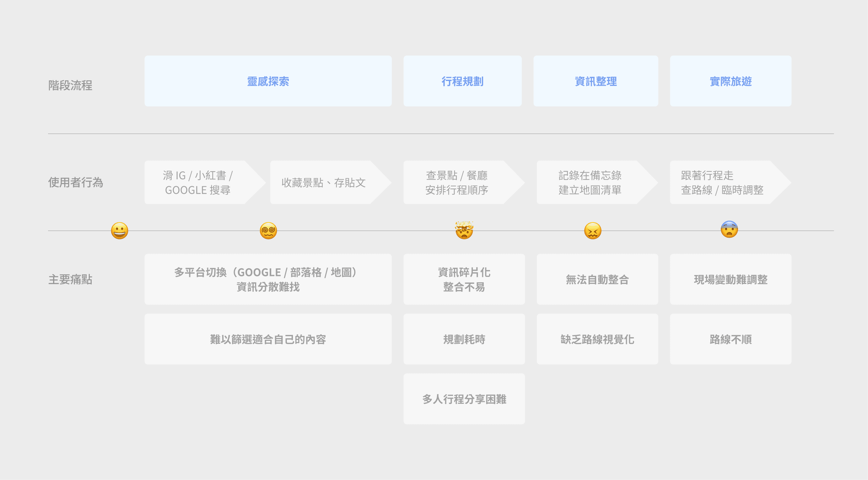Select the 路線不順 pain point card

click(731, 339)
